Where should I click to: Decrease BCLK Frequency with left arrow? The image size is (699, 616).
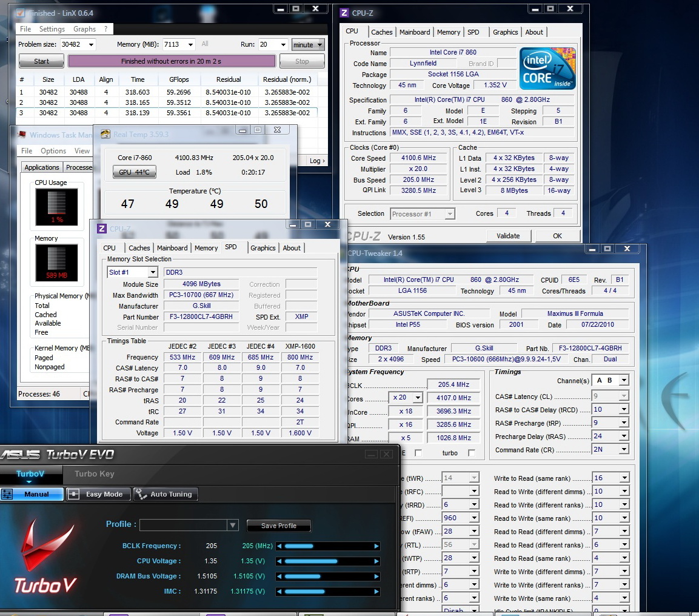click(x=279, y=546)
